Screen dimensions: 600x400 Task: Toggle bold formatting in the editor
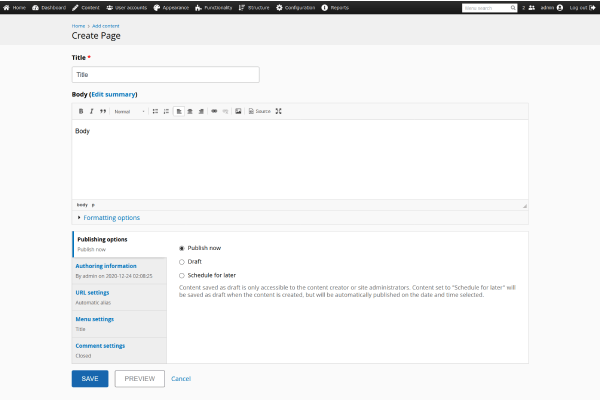[81, 111]
